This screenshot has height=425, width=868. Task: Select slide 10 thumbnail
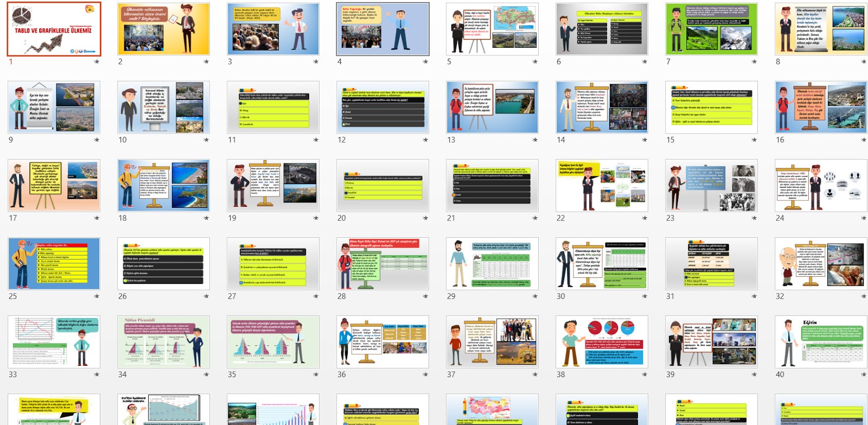click(x=164, y=107)
